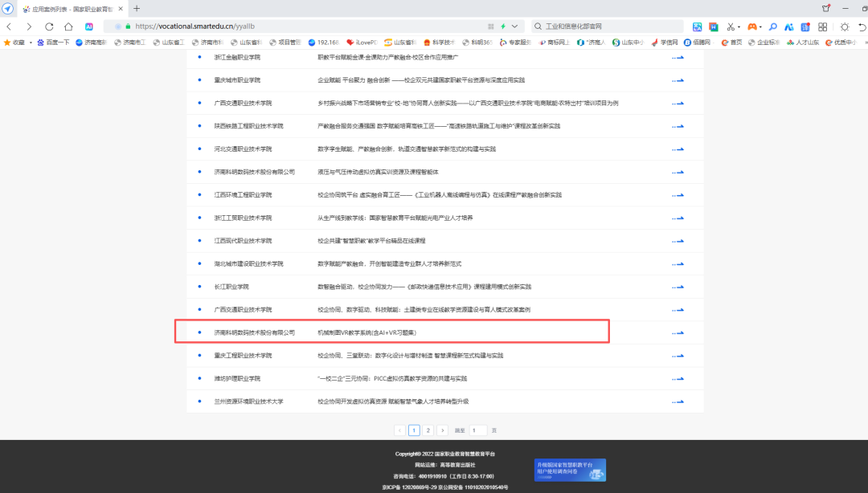The height and width of the screenshot is (493, 868).
Task: Click the scissors screenshot tool icon
Action: [x=731, y=26]
